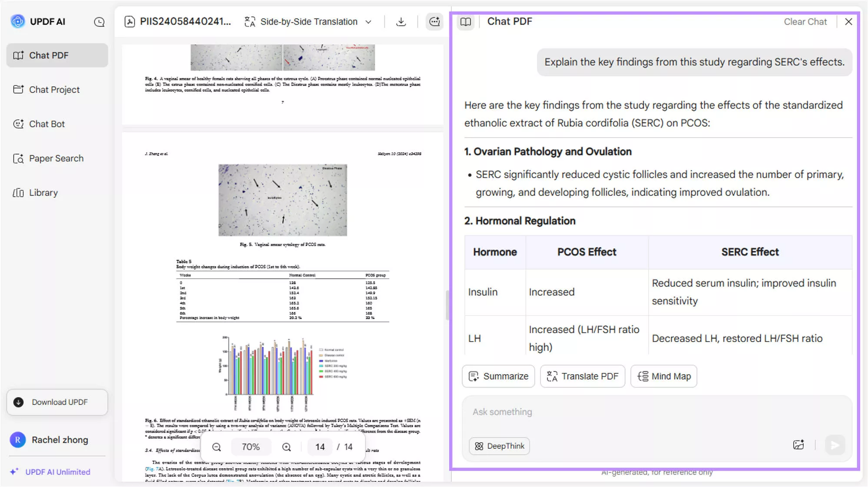Image resolution: width=868 pixels, height=487 pixels.
Task: Open the 70% zoom level selector
Action: click(251, 447)
